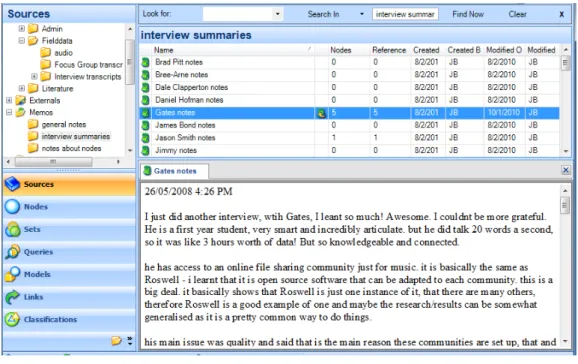Click the Memos folder icon
578x364 pixels.
pyautogui.click(x=21, y=112)
